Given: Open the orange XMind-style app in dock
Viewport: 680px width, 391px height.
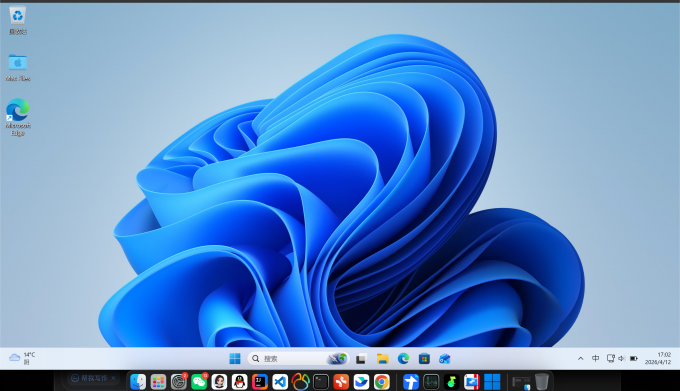Looking at the screenshot, I should [x=341, y=382].
